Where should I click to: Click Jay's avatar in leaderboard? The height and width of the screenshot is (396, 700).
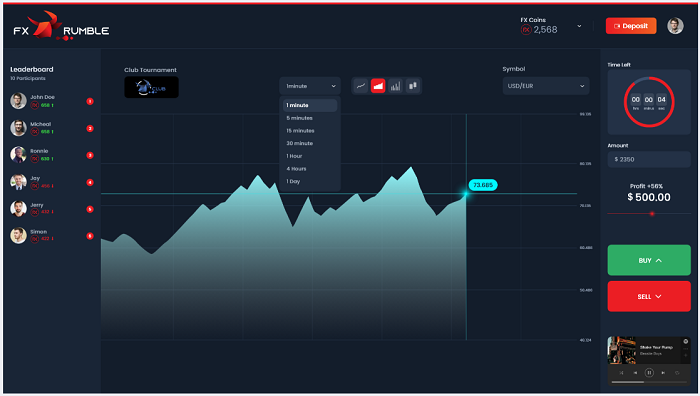point(18,182)
